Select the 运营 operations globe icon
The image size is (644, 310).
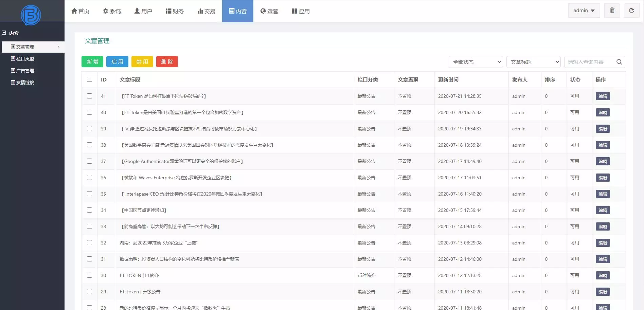tap(262, 11)
